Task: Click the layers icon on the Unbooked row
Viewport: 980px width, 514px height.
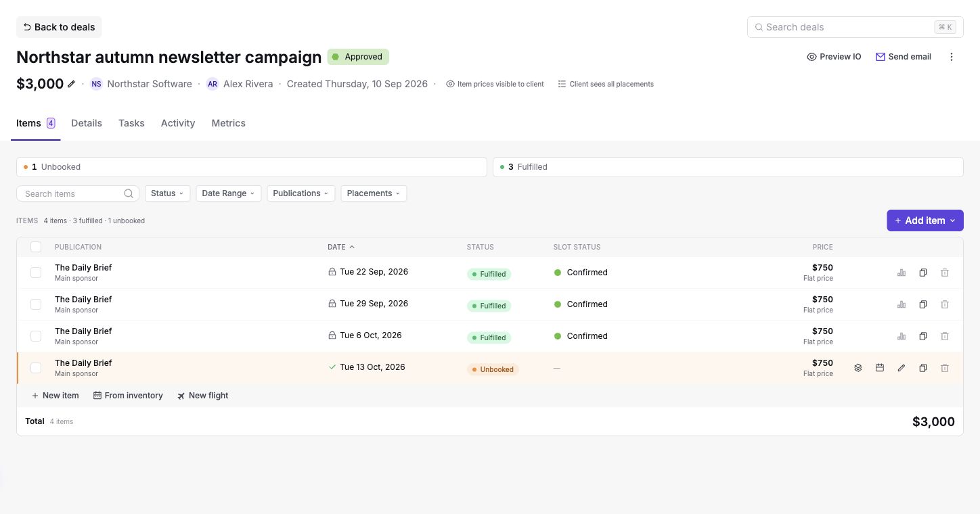Action: 858,368
